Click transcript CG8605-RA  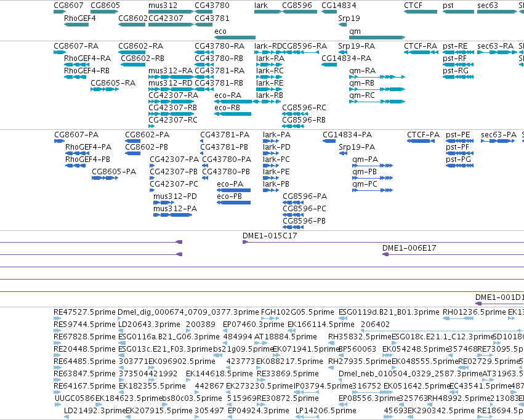(105, 89)
